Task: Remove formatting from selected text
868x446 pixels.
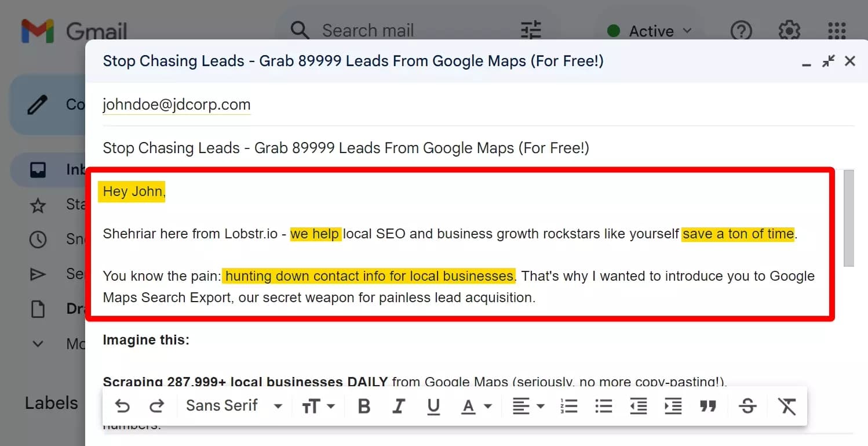Action: pos(787,406)
